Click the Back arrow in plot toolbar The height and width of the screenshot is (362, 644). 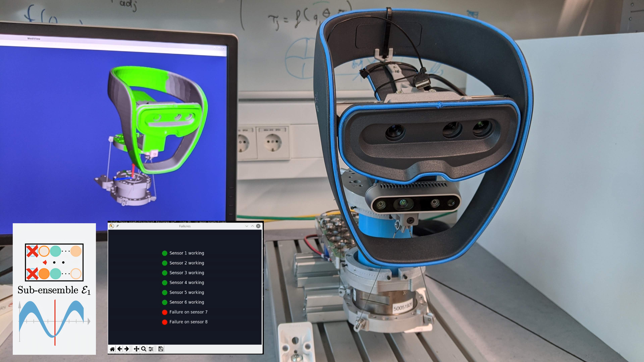click(120, 349)
